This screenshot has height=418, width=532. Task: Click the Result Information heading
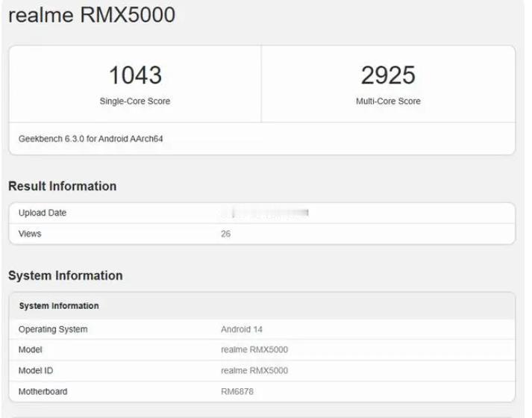click(x=63, y=187)
